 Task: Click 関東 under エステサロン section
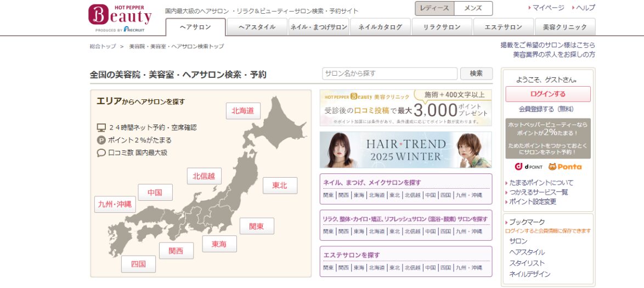pos(328,268)
